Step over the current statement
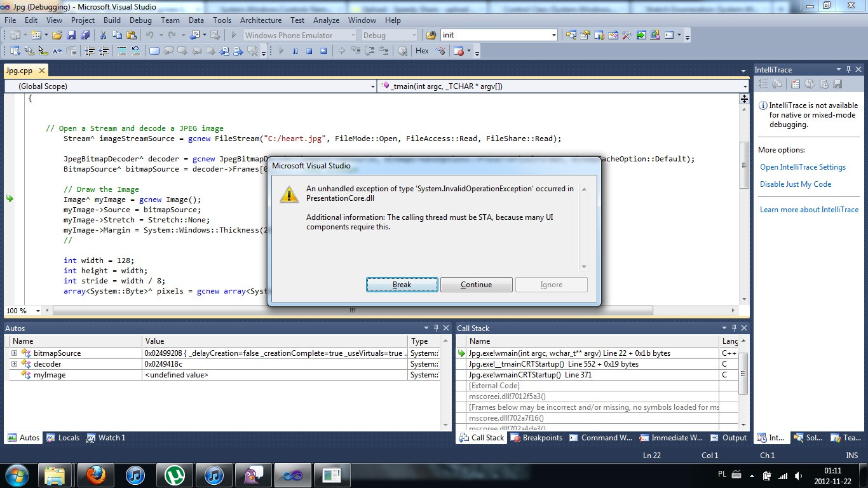868x488 pixels. (370, 51)
